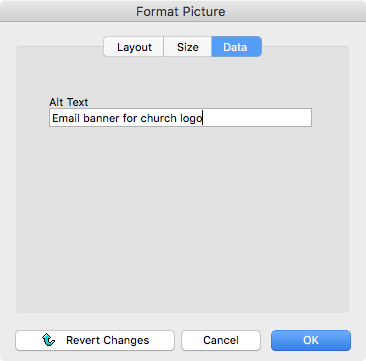Click the word Changes on the Revert button
This screenshot has width=366, height=361.
(126, 340)
